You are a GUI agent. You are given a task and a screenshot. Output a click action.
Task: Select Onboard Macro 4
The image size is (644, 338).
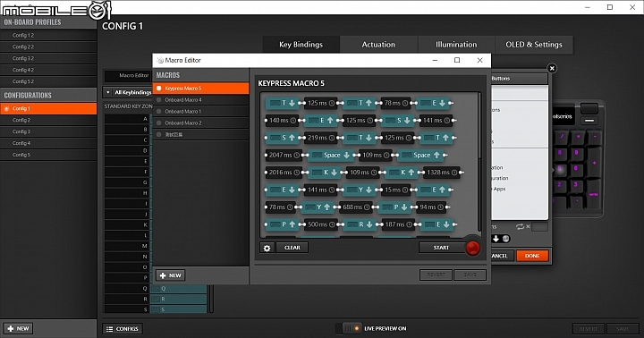(201, 100)
